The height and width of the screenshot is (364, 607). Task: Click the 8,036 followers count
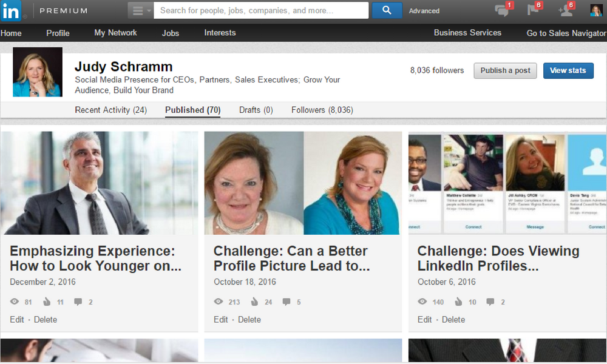[437, 70]
